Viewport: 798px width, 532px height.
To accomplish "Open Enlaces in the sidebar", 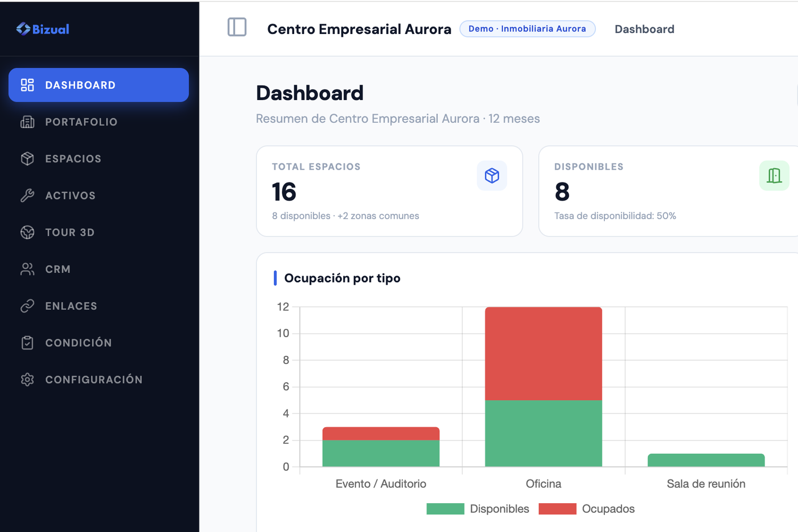I will point(98,306).
